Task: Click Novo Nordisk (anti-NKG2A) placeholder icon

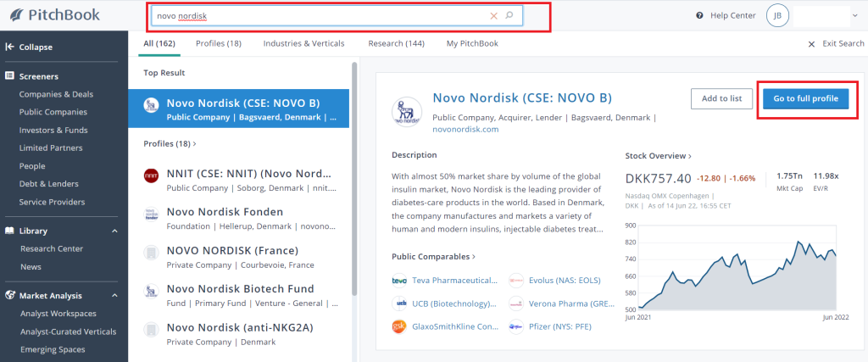Action: [151, 330]
